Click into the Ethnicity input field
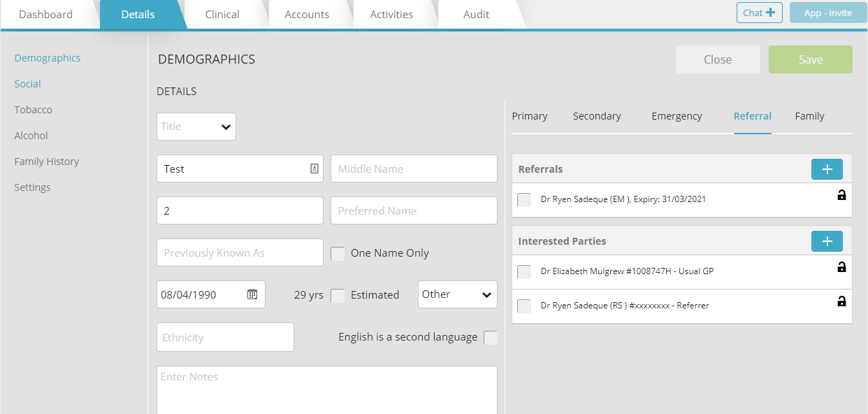This screenshot has width=868, height=414. [x=225, y=337]
